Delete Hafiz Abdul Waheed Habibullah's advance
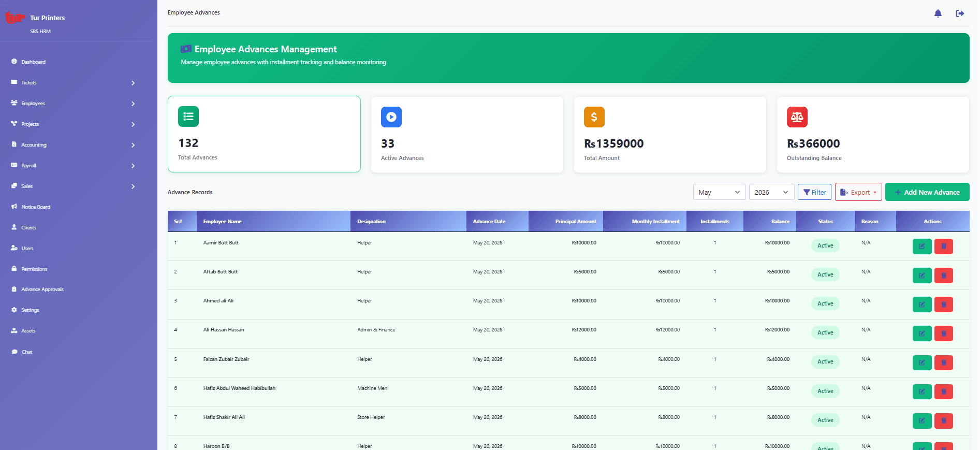This screenshot has height=450, width=980. tap(944, 392)
